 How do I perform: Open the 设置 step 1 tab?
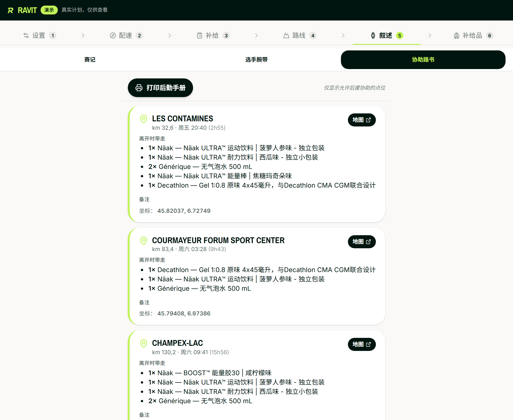pyautogui.click(x=40, y=35)
